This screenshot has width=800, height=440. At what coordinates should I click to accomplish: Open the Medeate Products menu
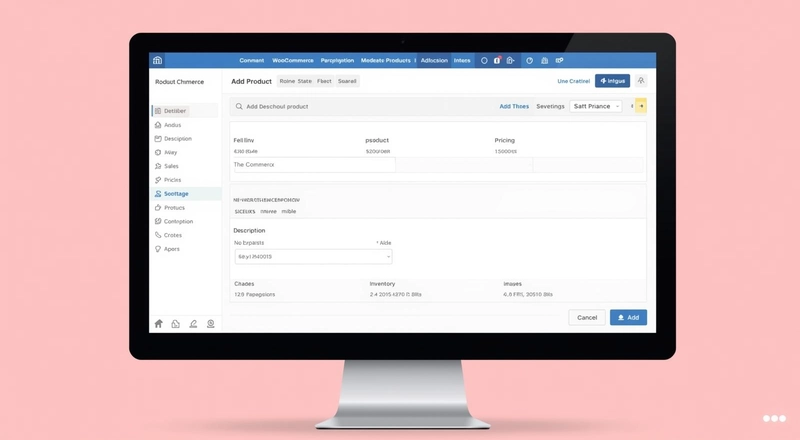386,60
